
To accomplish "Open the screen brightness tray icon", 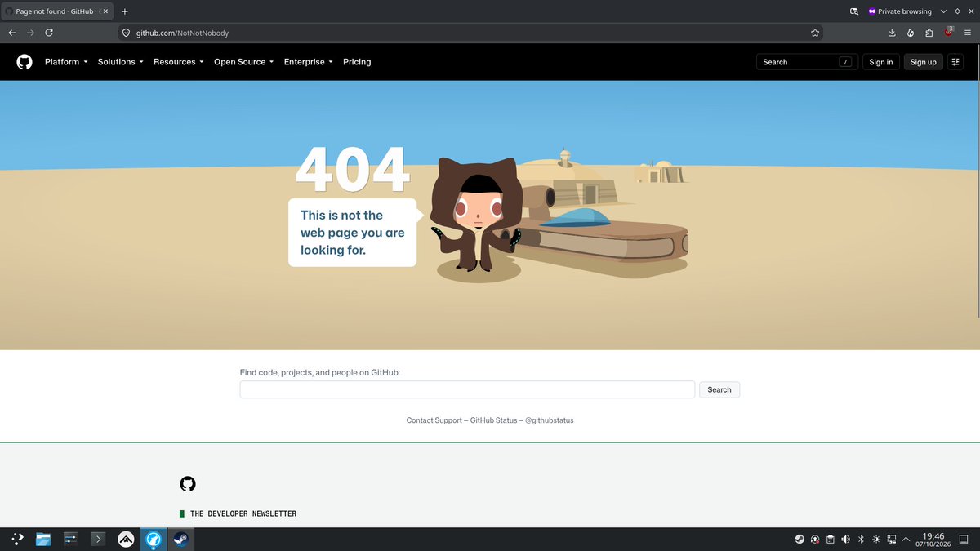I will click(x=876, y=539).
